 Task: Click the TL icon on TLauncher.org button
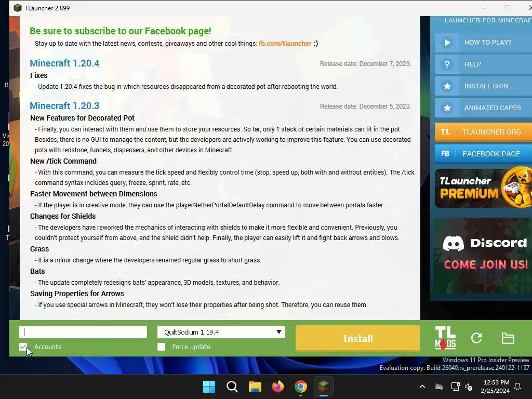tap(445, 132)
